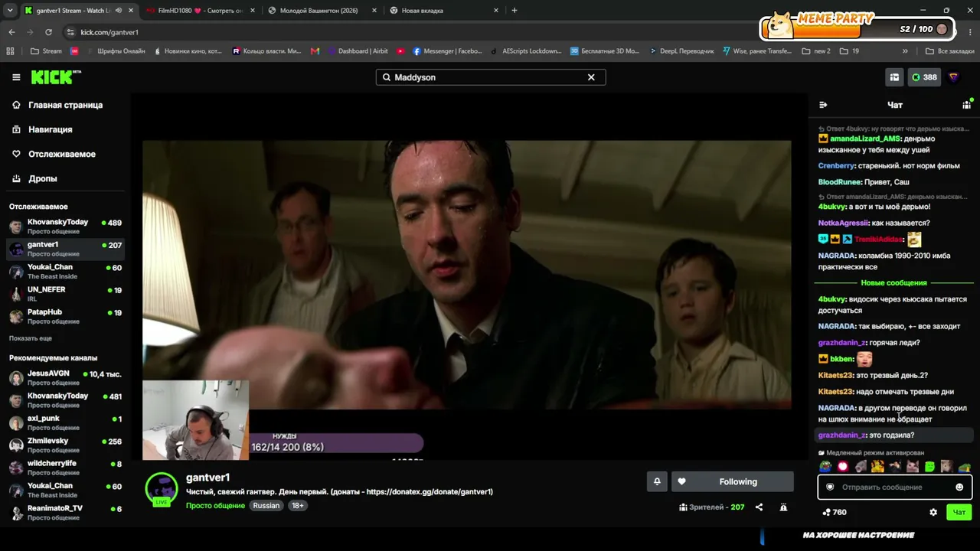The width and height of the screenshot is (980, 551).
Task: Click the Maddyson search field
Action: [490, 77]
